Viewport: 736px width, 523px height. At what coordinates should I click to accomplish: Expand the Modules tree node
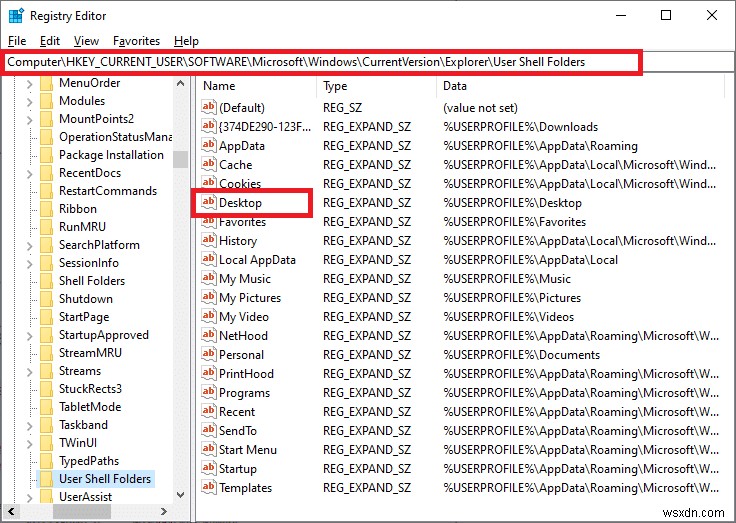tap(30, 102)
